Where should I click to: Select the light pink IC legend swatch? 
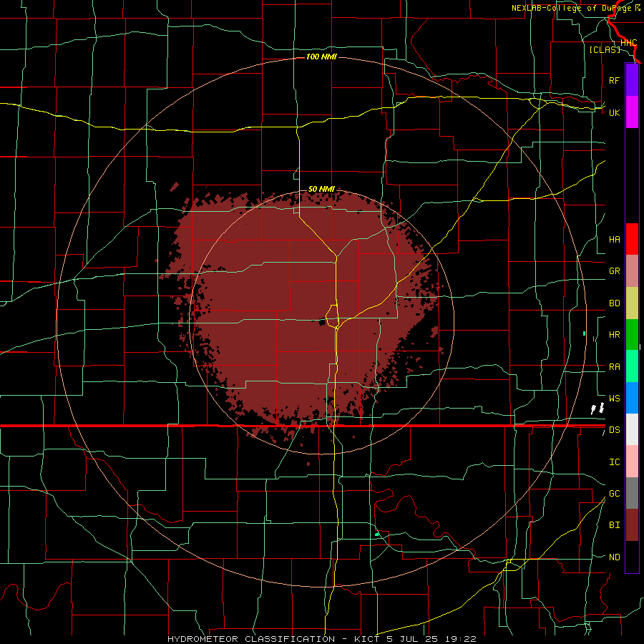(632, 462)
